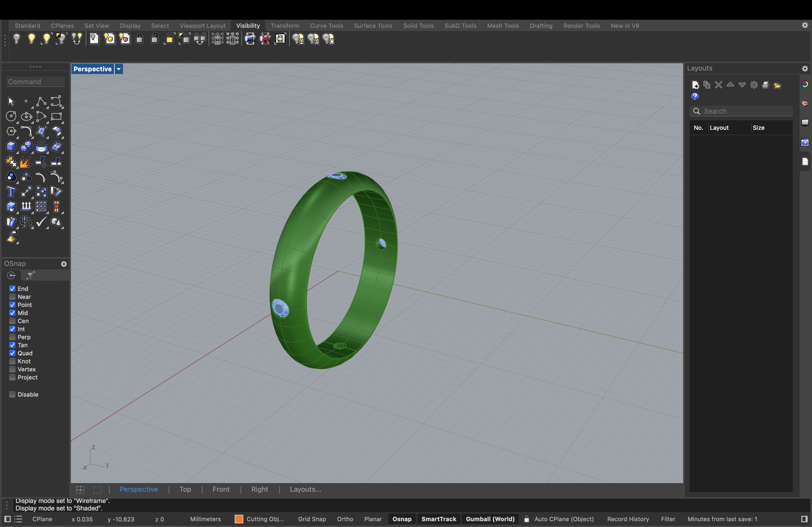The width and height of the screenshot is (812, 527).
Task: Click the Boolean Union spheres icon
Action: point(26,147)
